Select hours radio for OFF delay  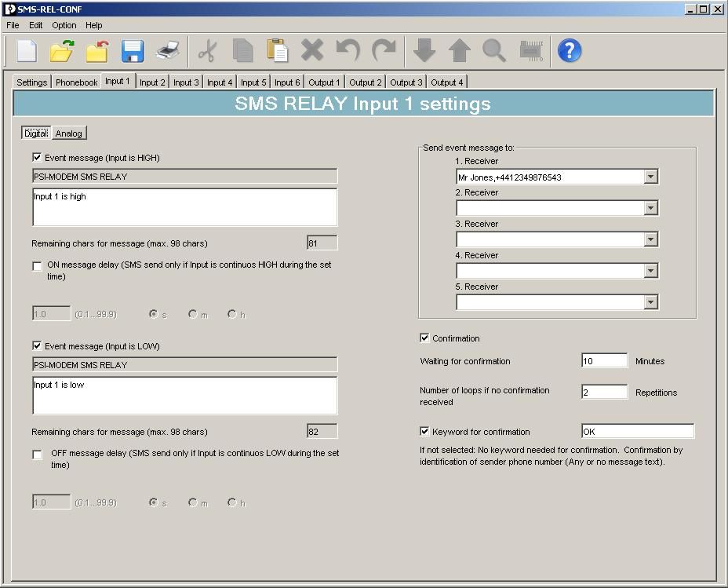[x=232, y=502]
